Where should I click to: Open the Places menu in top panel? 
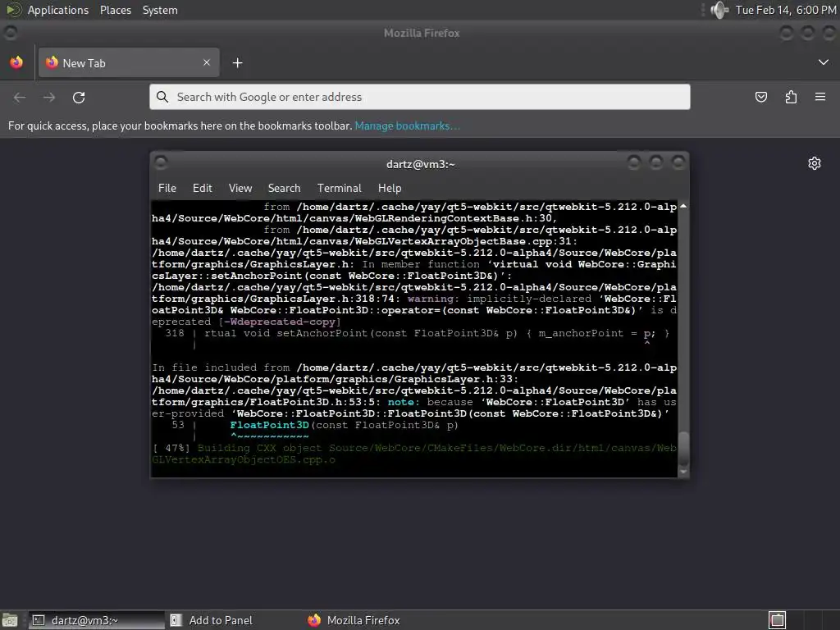116,10
